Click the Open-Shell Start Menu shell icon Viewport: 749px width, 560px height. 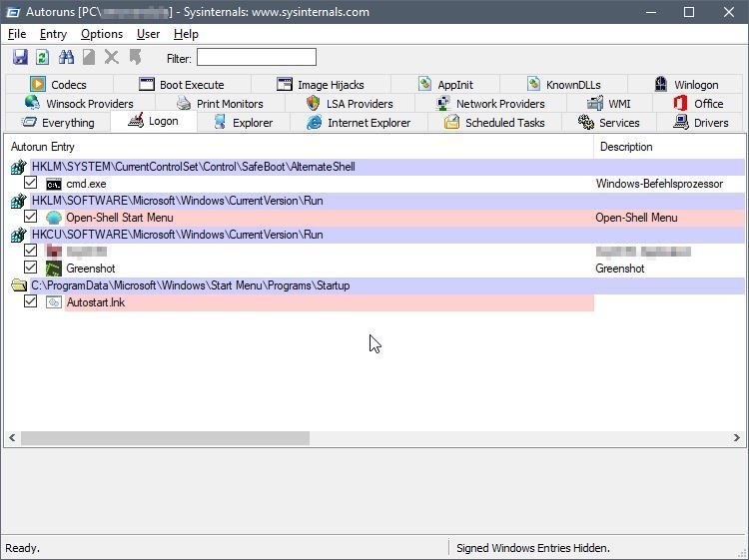pyautogui.click(x=54, y=218)
